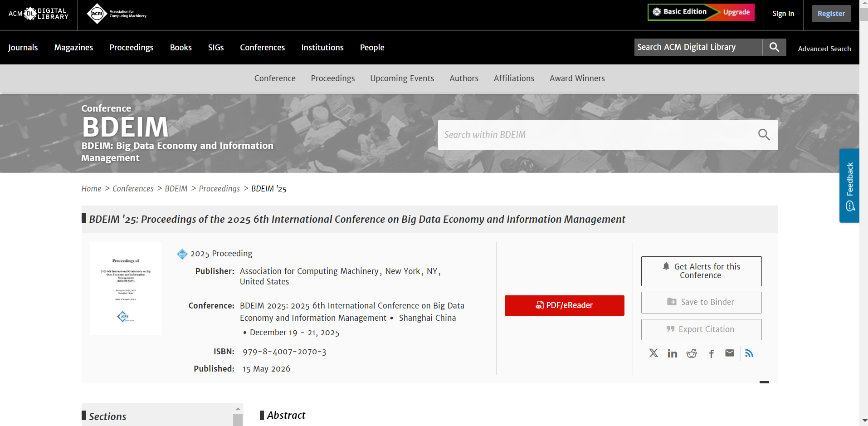Open the Feedback side tab
Image resolution: width=868 pixels, height=426 pixels.
(x=849, y=186)
